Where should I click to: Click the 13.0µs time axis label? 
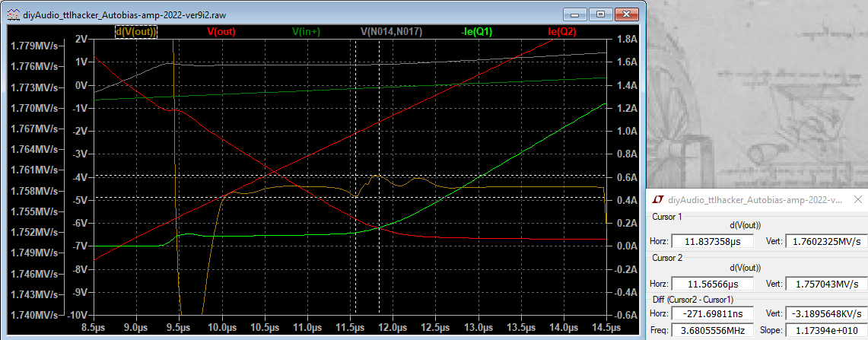[x=478, y=326]
